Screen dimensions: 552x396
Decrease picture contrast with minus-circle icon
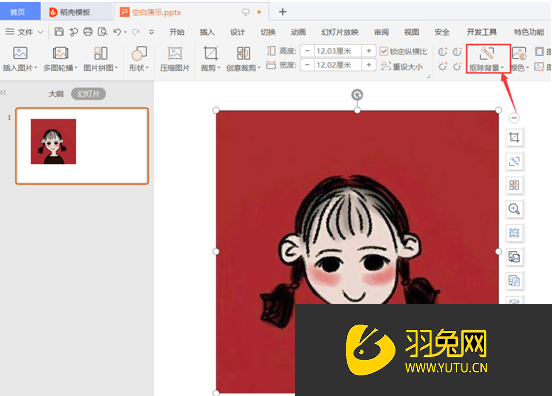(457, 52)
